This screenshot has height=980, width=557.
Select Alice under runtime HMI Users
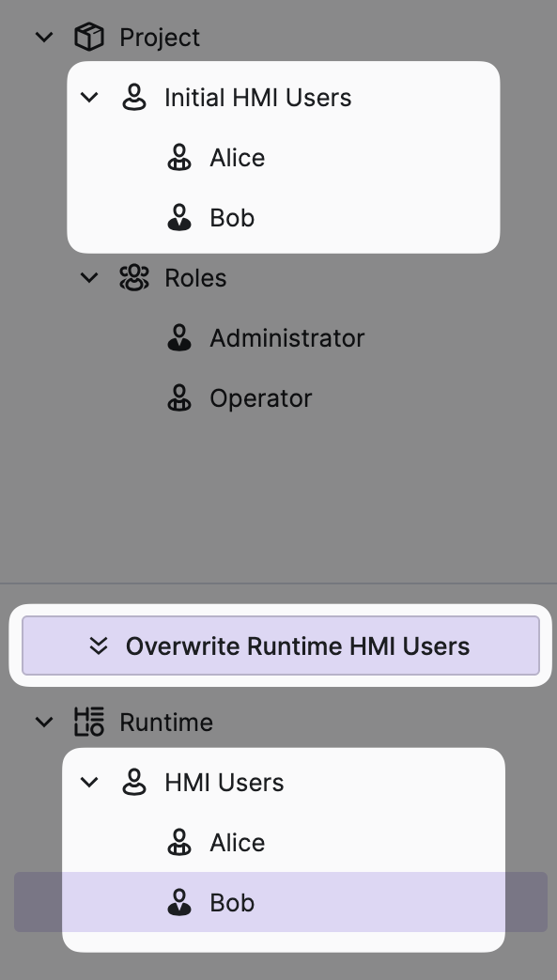[x=281, y=842]
